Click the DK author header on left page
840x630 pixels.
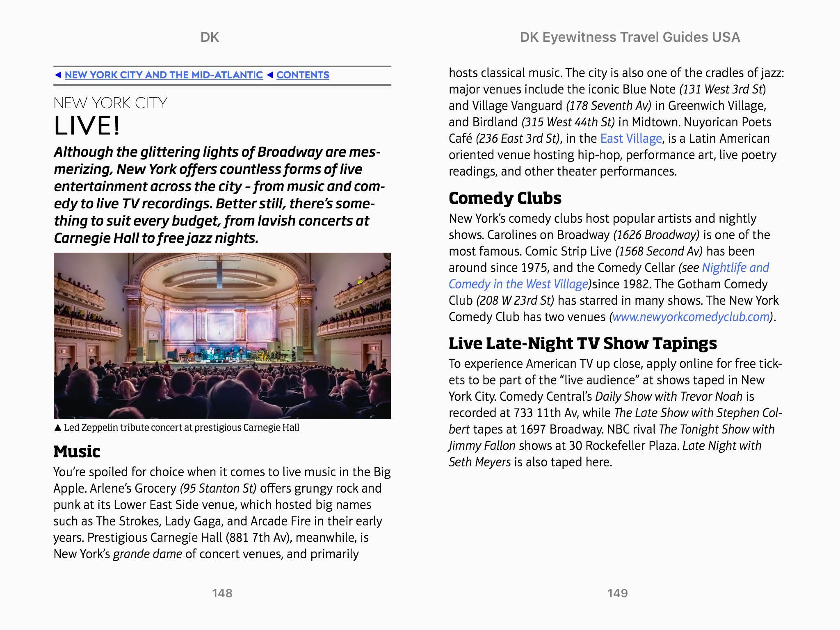pyautogui.click(x=210, y=37)
